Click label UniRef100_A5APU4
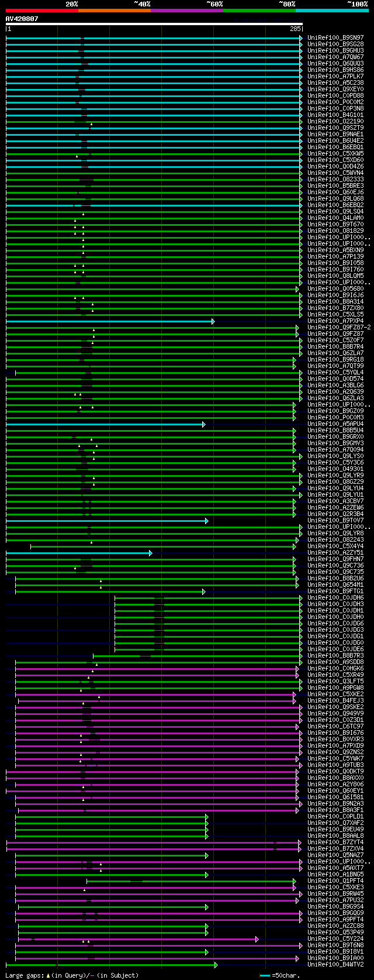Image resolution: width=374 pixels, height=980 pixels. coord(335,424)
